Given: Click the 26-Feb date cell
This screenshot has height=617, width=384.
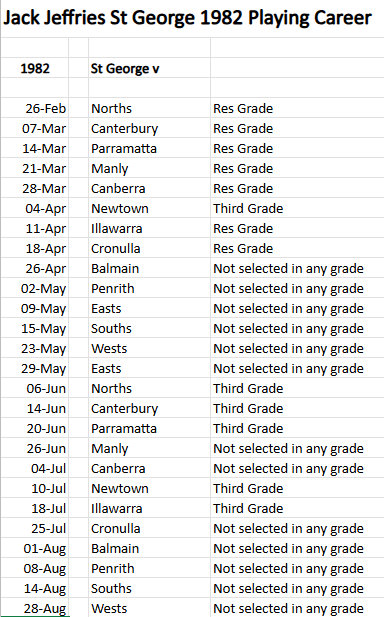Looking at the screenshot, I should (x=35, y=108).
